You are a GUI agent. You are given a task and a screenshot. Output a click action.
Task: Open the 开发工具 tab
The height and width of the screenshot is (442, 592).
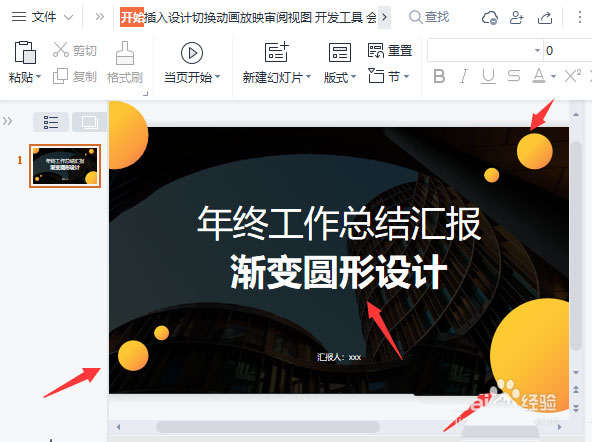pos(339,17)
